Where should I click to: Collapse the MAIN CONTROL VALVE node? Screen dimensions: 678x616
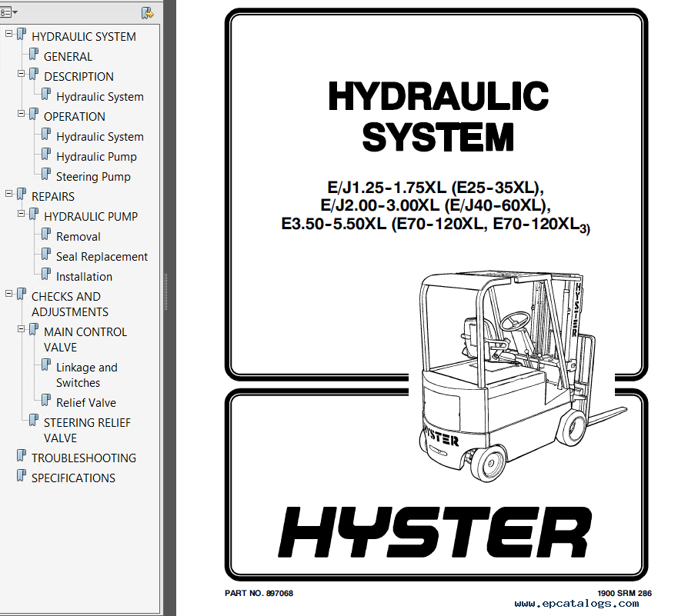[21, 329]
